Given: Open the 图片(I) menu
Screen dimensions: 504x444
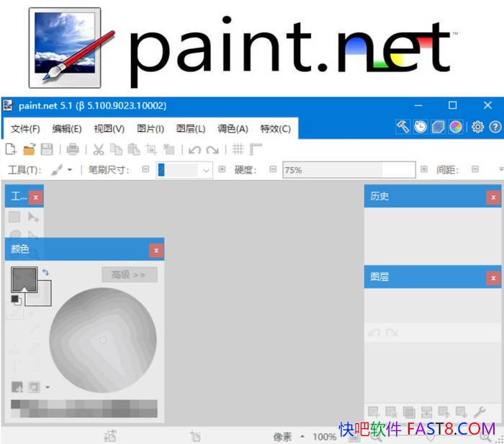Looking at the screenshot, I should point(150,129).
